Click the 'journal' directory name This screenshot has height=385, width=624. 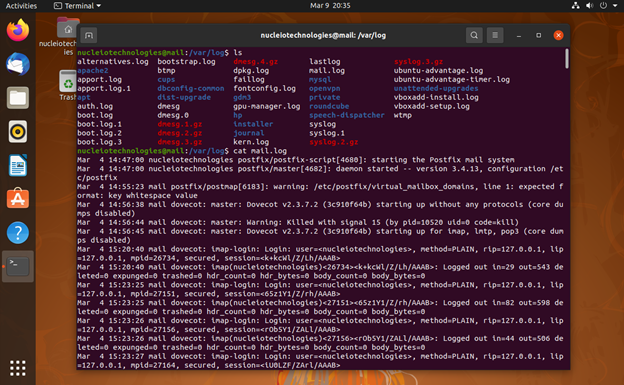(249, 133)
